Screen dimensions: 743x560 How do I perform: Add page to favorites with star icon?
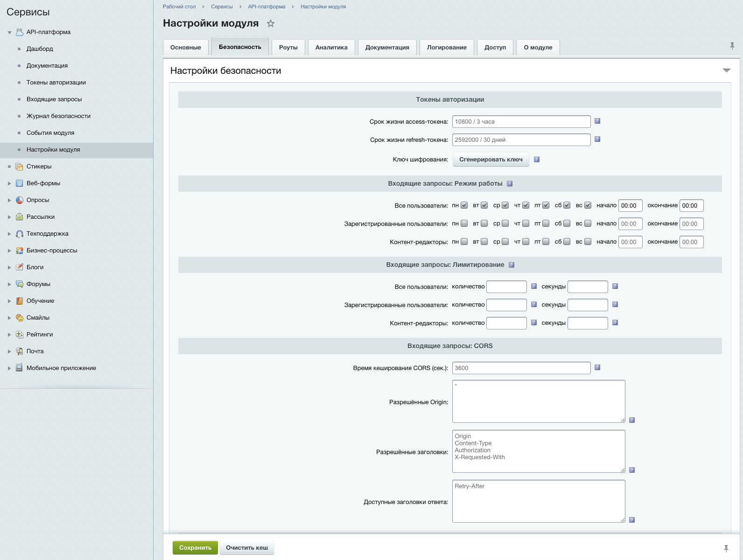coord(271,23)
